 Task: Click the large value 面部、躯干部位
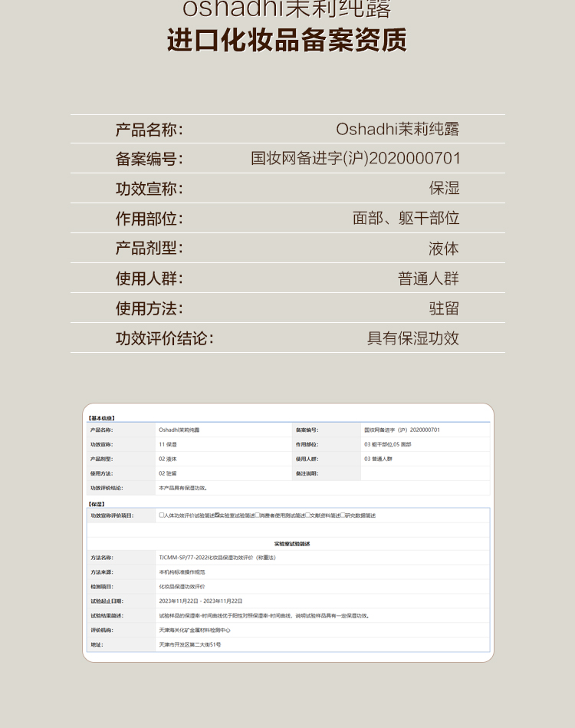pos(406,218)
